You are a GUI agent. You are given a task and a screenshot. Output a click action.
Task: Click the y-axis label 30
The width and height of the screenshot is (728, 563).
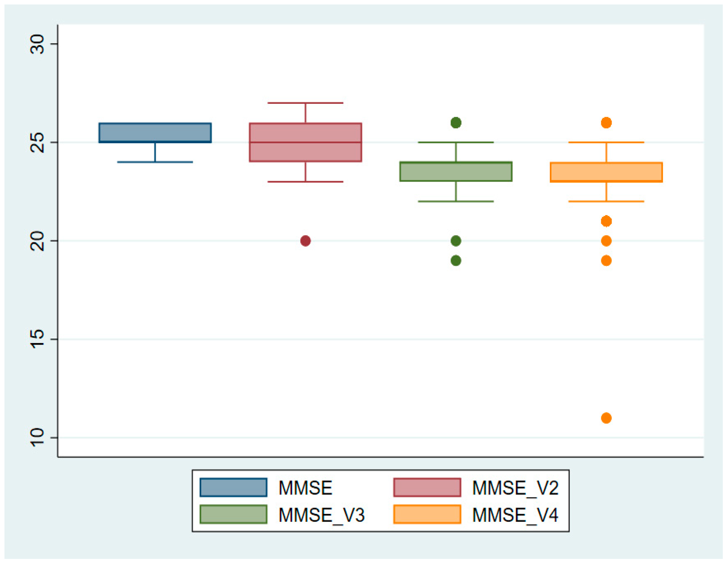(x=37, y=44)
